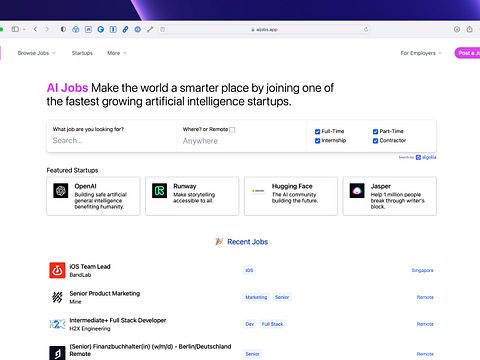Open the iOS Team Lead job
Image resolution: width=480 pixels, height=360 pixels.
click(x=90, y=267)
